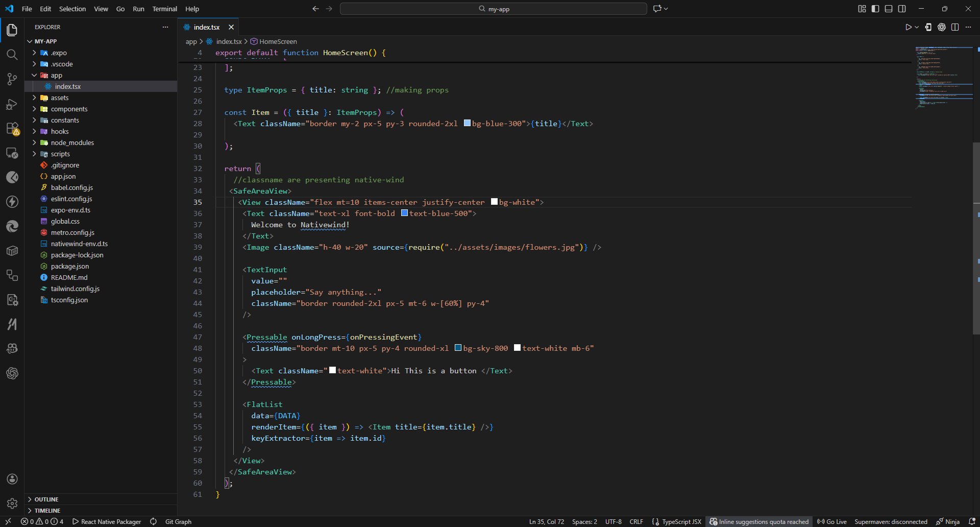This screenshot has width=980, height=527.
Task: Open the Manage settings gear
Action: tap(12, 504)
